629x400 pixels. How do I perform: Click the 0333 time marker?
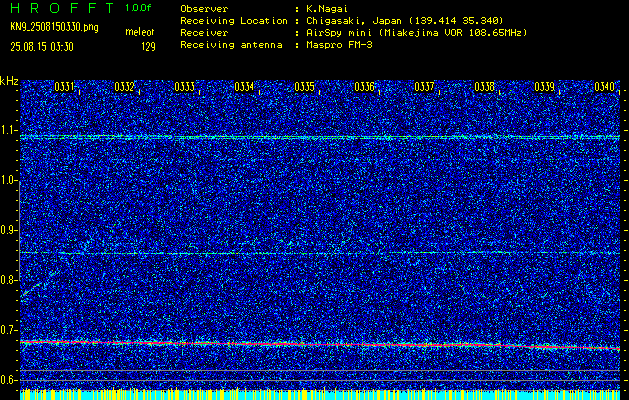click(x=185, y=87)
